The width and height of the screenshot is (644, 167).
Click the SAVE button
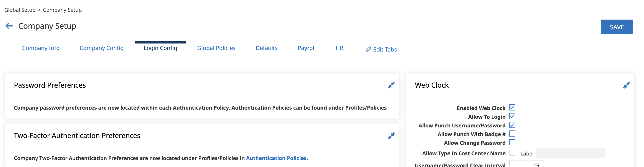[x=617, y=27]
